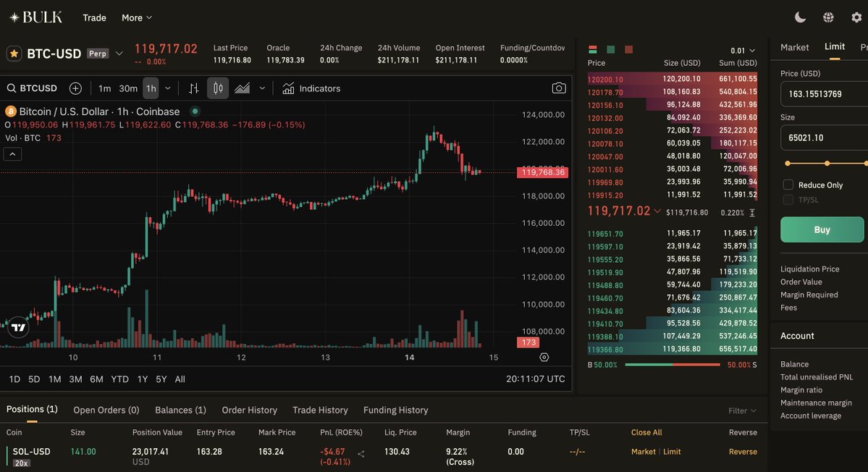
Task: Click Close All positions
Action: tap(646, 433)
